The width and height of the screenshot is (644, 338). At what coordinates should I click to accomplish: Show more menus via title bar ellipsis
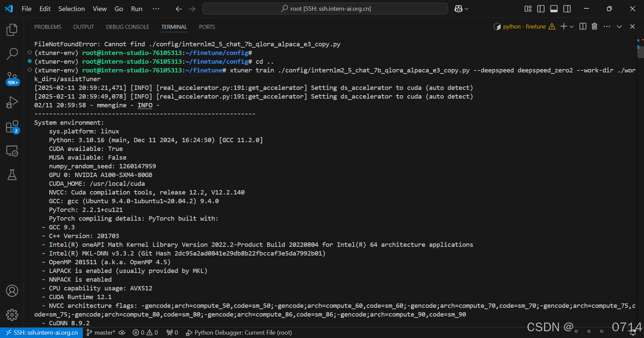pos(156,9)
